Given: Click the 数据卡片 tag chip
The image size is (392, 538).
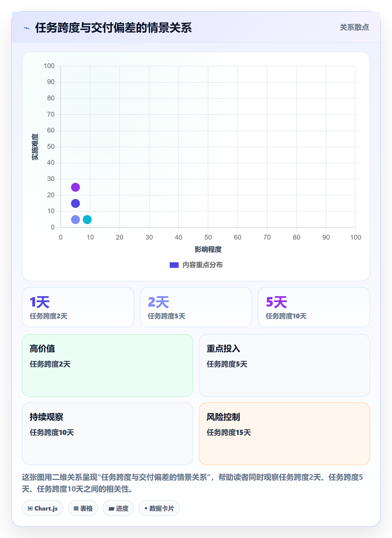Looking at the screenshot, I should (159, 508).
